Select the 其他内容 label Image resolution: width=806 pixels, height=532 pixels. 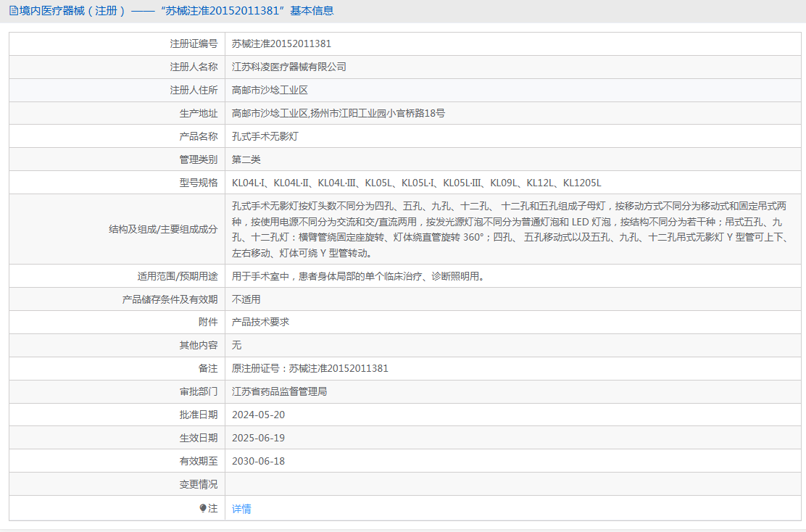[199, 345]
